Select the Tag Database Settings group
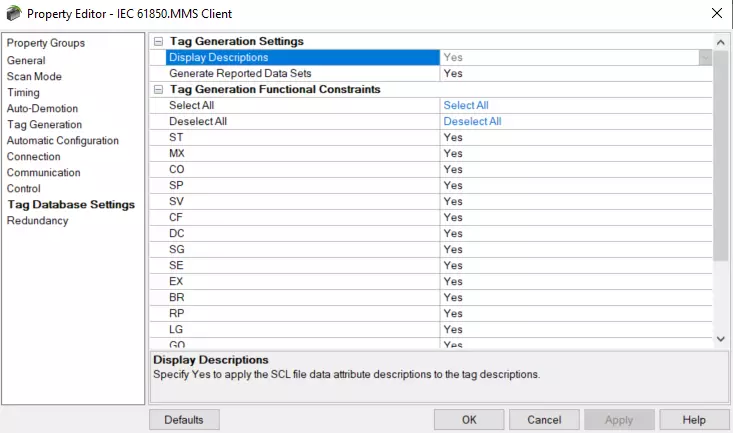Screen dimensions: 733x433 click(x=71, y=204)
